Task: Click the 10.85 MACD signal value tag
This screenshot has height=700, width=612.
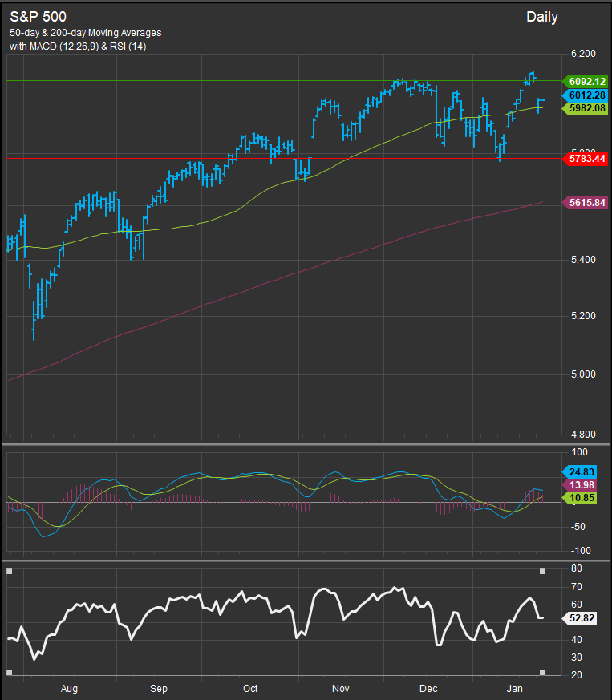Action: 579,498
